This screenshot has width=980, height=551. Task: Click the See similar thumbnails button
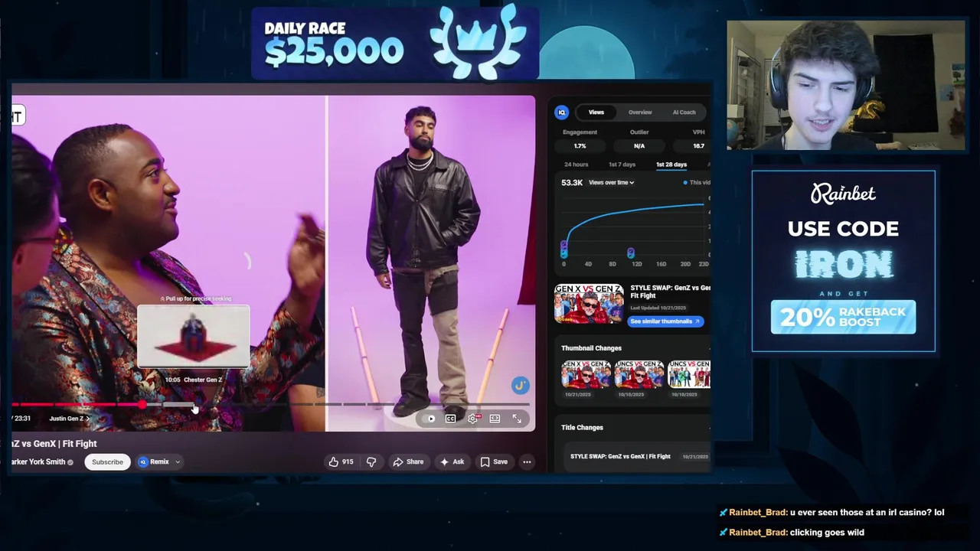[665, 321]
